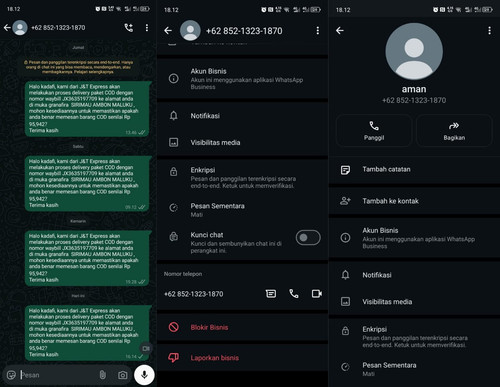
Task: Open Tambah catatan
Action: click(x=414, y=169)
